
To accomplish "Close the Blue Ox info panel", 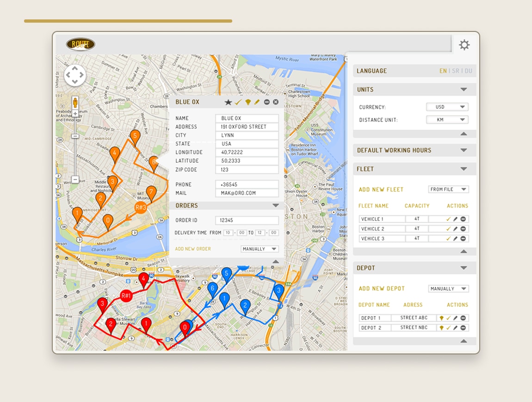I will click(276, 102).
